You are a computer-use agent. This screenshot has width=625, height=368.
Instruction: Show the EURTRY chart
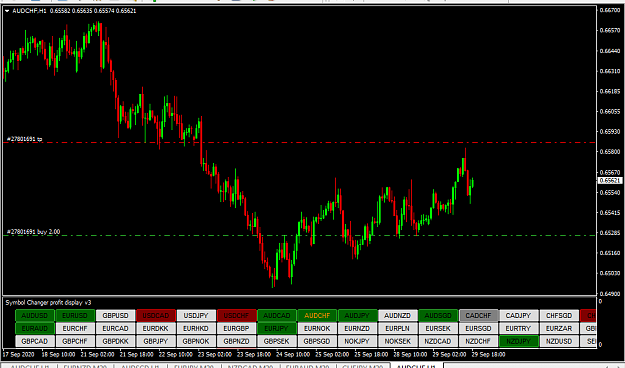coord(519,329)
